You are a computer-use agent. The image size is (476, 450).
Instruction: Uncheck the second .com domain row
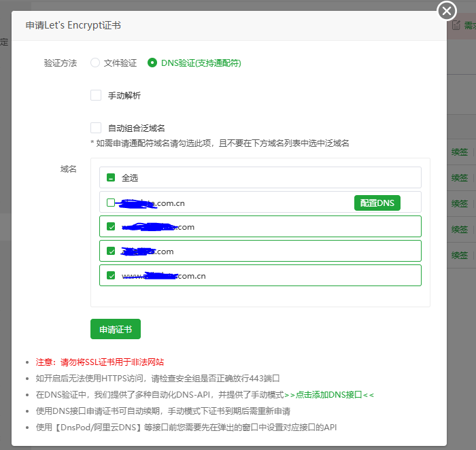[x=111, y=252]
